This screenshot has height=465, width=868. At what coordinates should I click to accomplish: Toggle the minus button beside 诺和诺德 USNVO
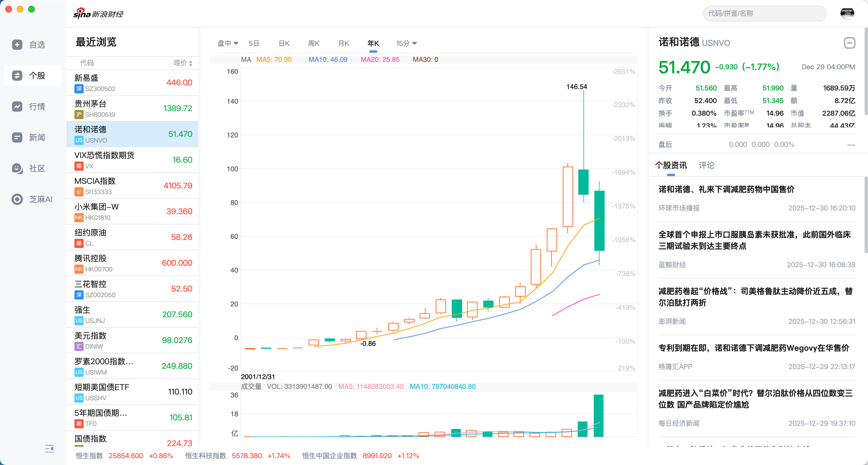849,43
